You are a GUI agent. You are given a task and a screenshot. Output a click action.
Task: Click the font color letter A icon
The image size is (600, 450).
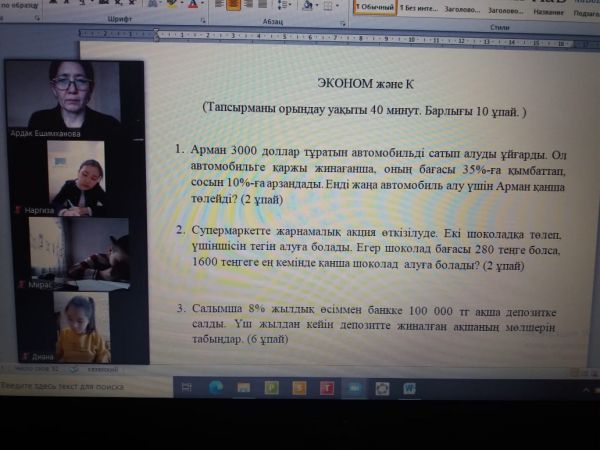(191, 5)
